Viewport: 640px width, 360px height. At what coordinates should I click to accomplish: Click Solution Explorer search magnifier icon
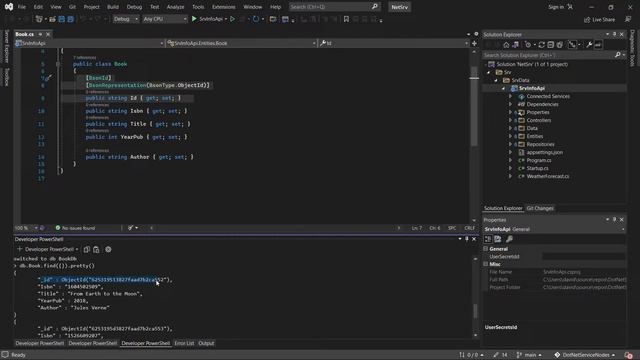(618, 55)
